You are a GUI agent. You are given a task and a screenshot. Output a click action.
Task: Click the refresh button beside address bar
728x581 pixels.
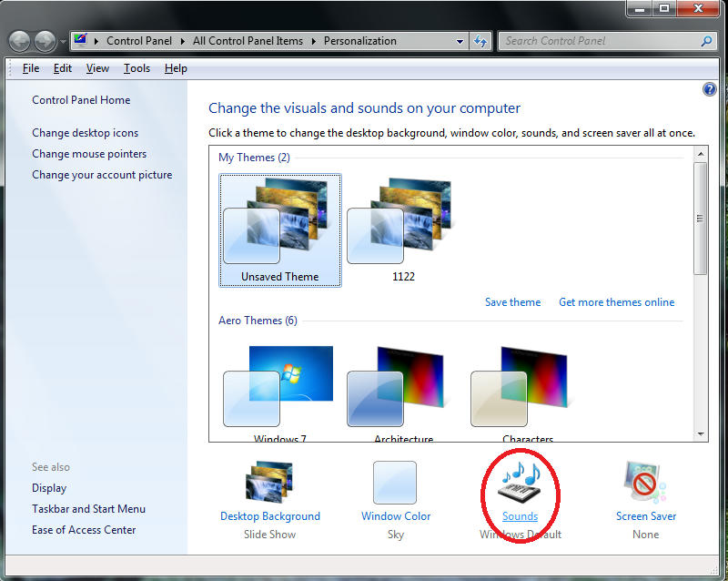coord(480,41)
